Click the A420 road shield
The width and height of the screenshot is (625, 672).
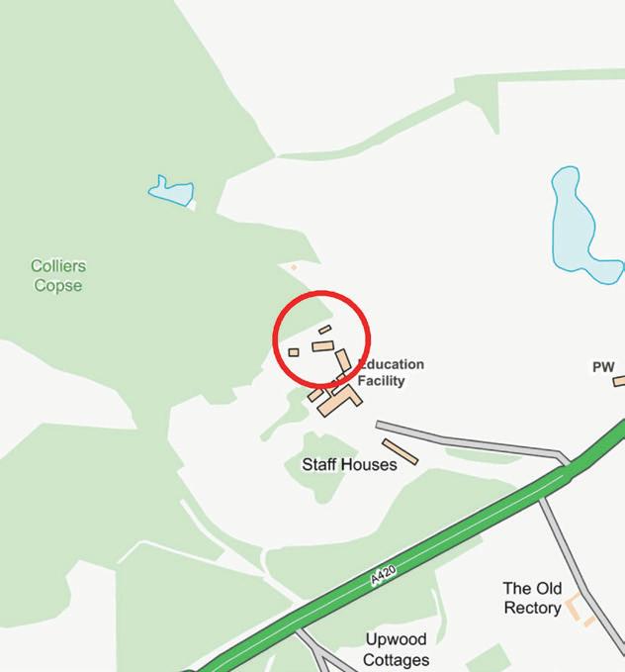click(x=384, y=576)
